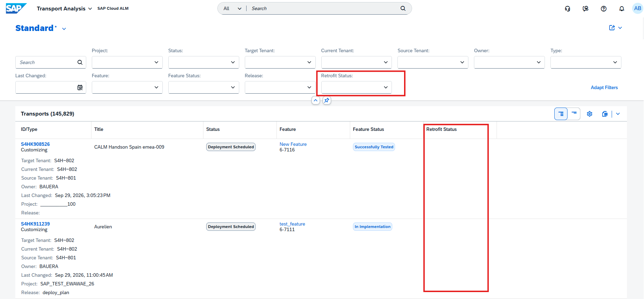The width and height of the screenshot is (644, 299).
Task: Open the Standard view variant menu
Action: 64,29
